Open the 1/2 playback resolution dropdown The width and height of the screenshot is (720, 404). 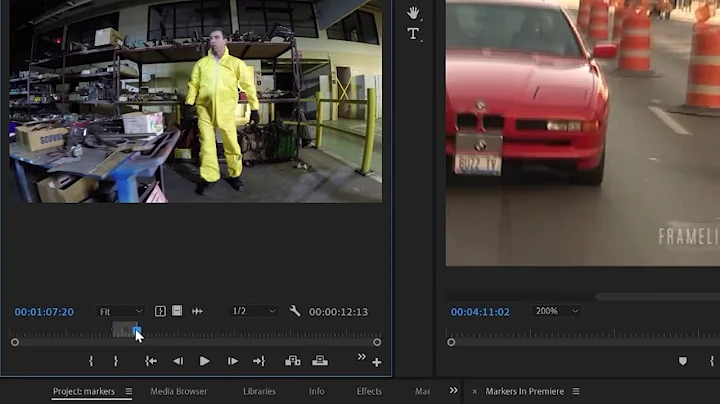(x=253, y=311)
